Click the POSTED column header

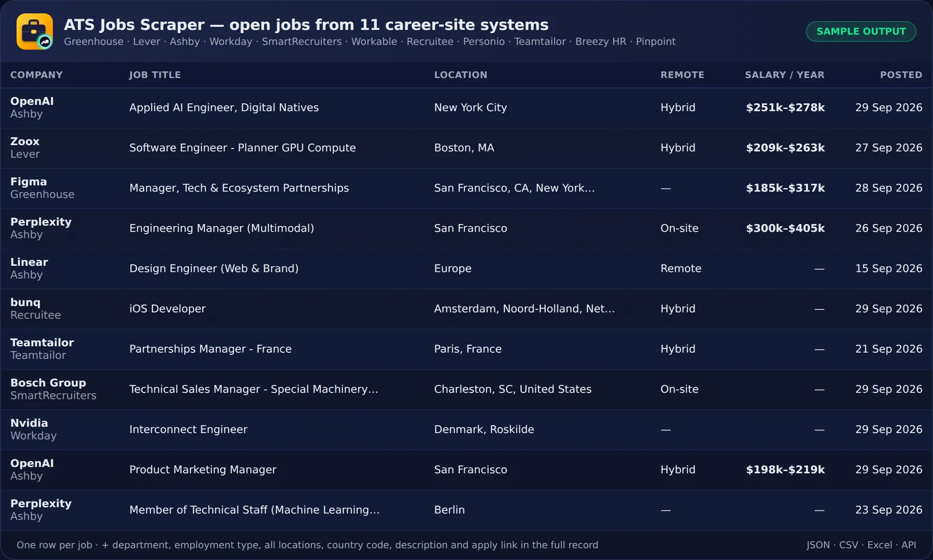pos(901,75)
